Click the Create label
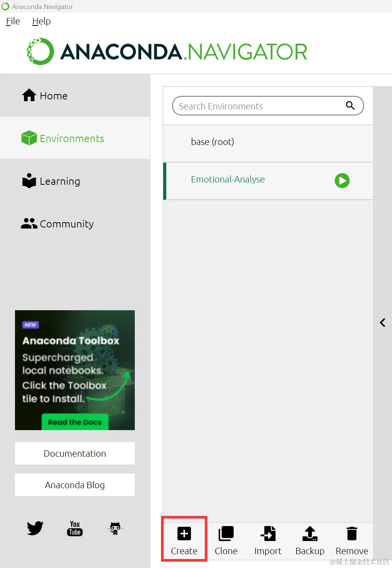Viewport: 392px width, 568px height. tap(184, 551)
